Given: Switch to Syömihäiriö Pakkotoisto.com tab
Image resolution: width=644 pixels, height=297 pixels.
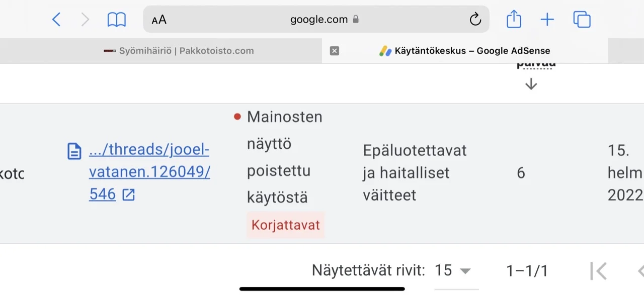Looking at the screenshot, I should 179,51.
